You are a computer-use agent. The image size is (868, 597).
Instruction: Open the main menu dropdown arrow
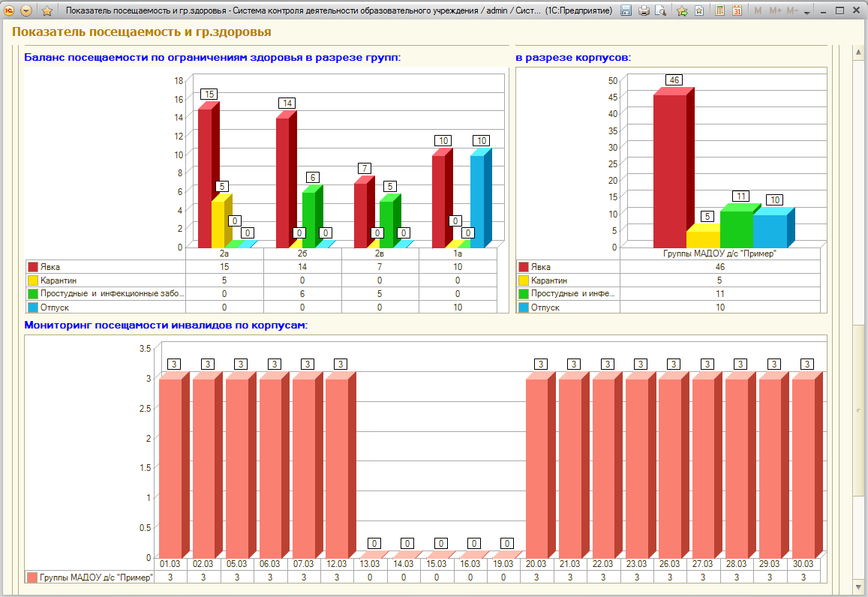26,10
